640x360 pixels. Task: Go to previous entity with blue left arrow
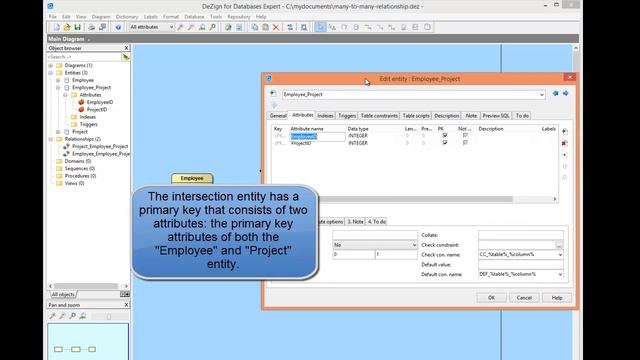[556, 94]
